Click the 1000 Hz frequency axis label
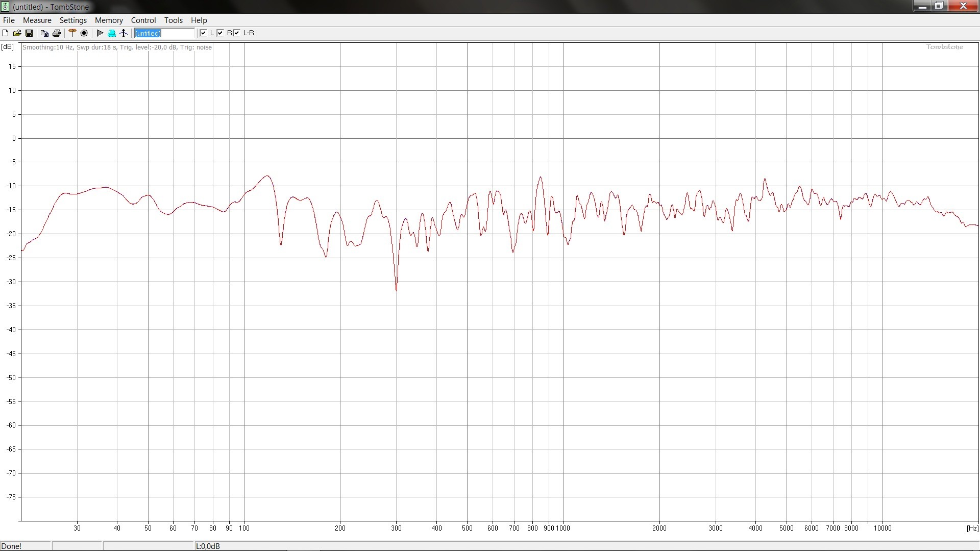 pos(563,528)
